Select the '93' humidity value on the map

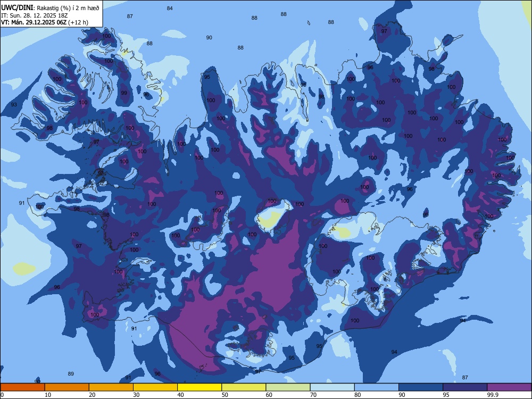click(x=14, y=104)
